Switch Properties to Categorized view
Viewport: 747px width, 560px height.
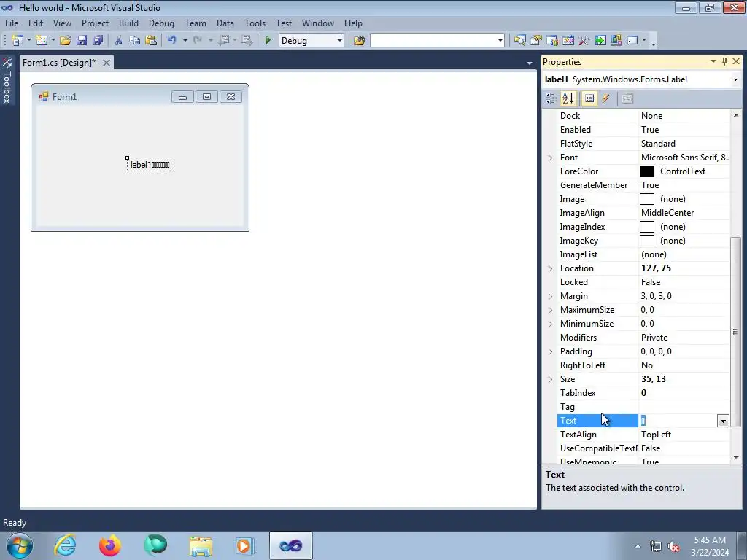point(551,98)
